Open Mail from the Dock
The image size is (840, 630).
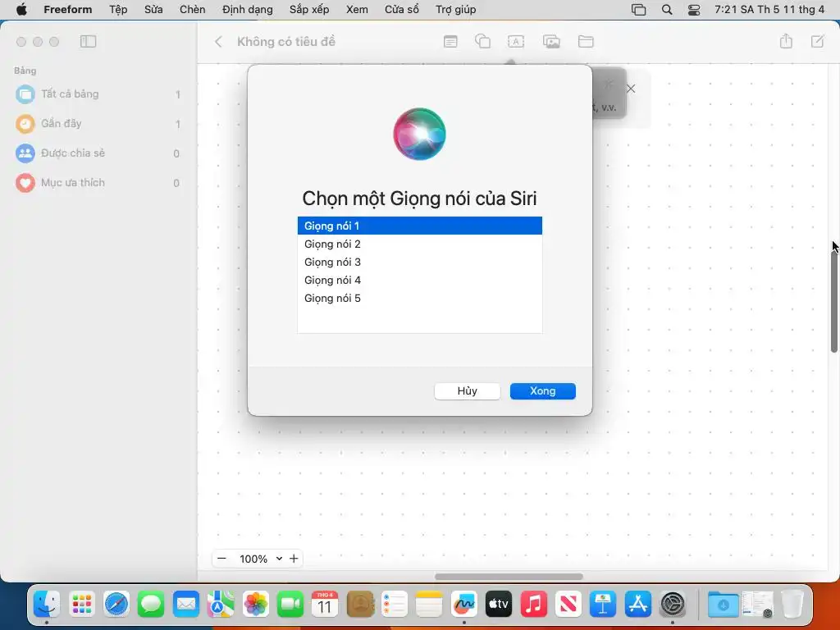186,605
